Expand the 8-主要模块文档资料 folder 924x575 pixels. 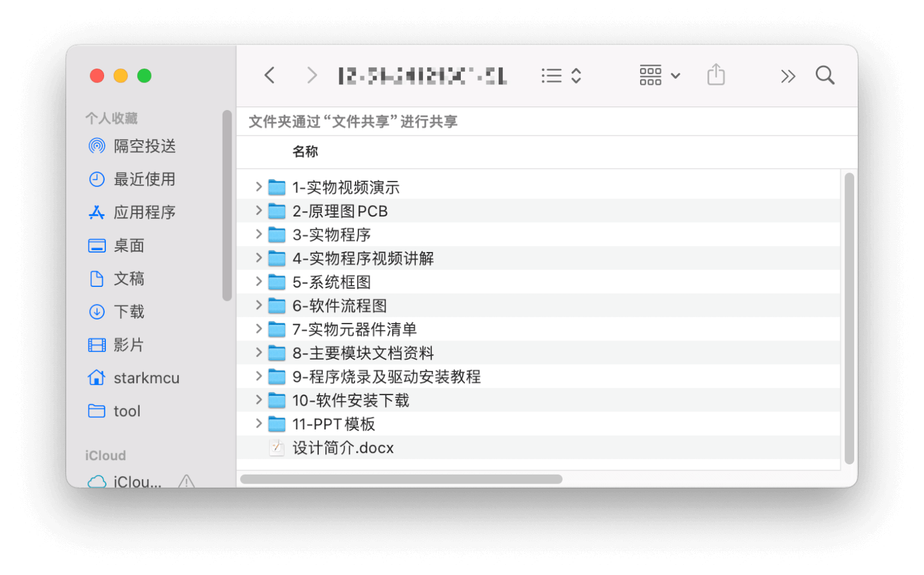pyautogui.click(x=259, y=352)
